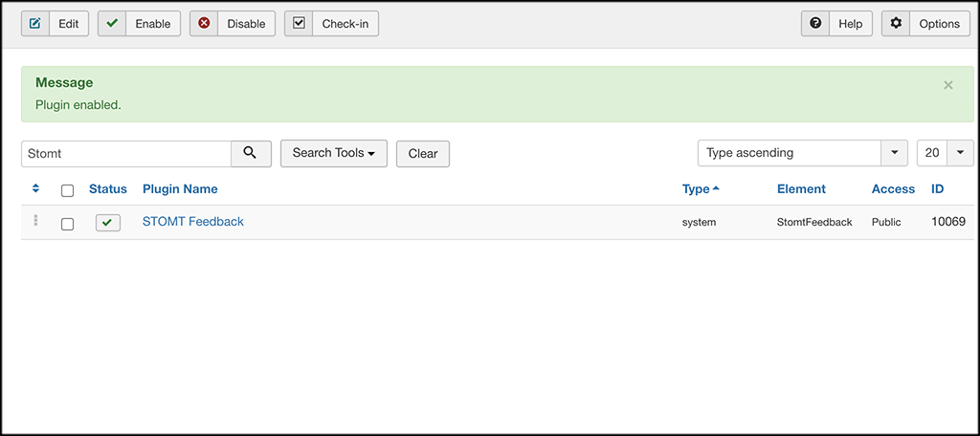Click the ordering sort arrows column icon
The height and width of the screenshot is (436, 980).
(35, 188)
